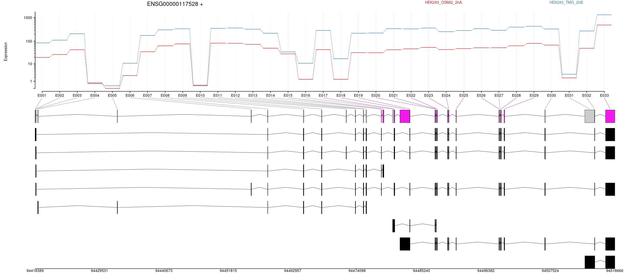Image resolution: width=644 pixels, height=276 pixels.
Task: Click exon label E030
Action: coord(551,95)
